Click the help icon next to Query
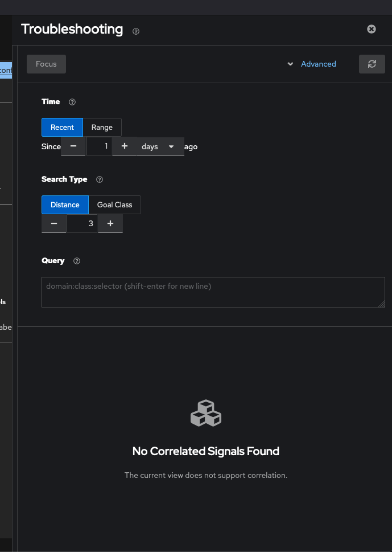Viewport: 392px width, 552px height. pyautogui.click(x=77, y=261)
